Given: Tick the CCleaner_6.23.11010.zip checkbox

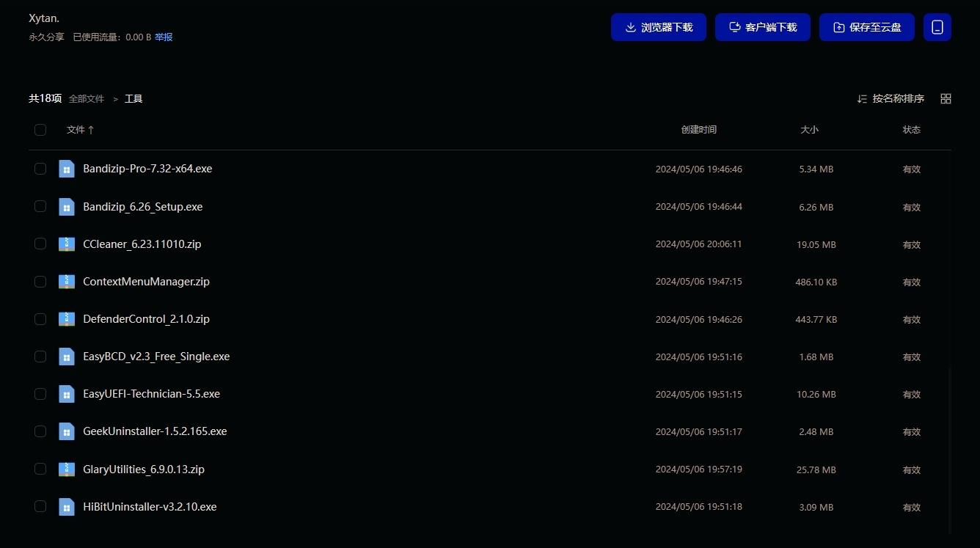Looking at the screenshot, I should point(40,244).
